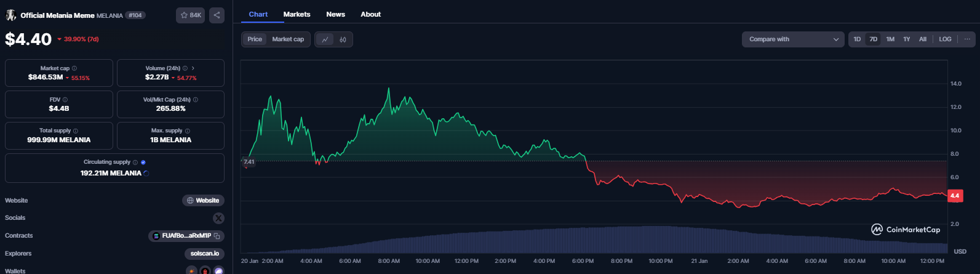
Task: Copy contract address with copy icon
Action: point(217,236)
